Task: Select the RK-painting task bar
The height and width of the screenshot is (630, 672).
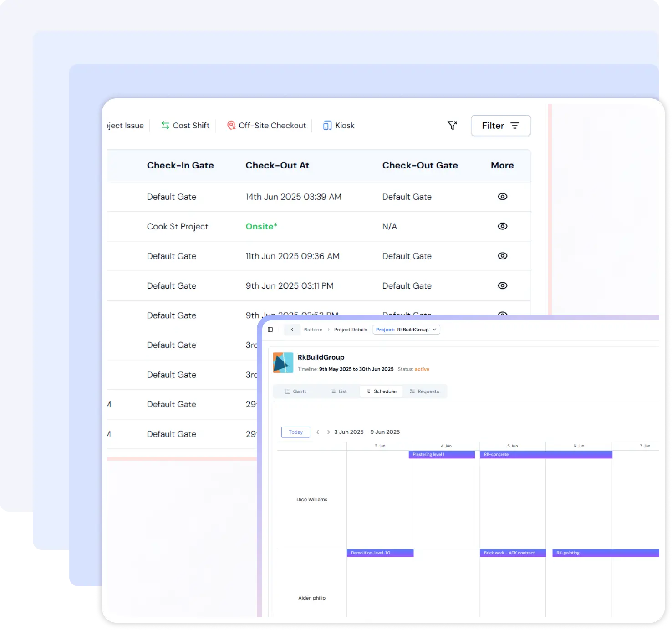Action: coord(606,553)
